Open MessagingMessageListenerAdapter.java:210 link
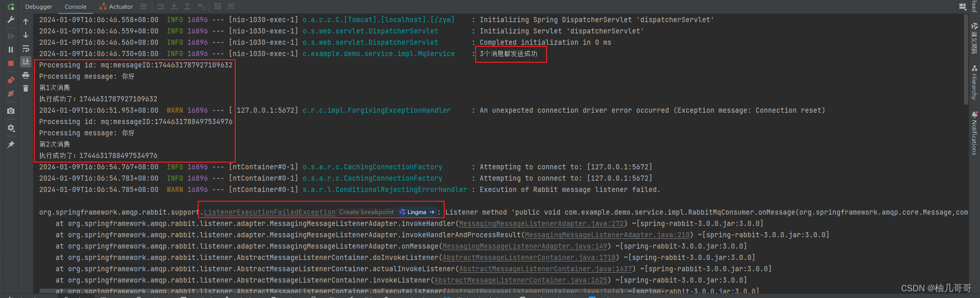 [607, 235]
